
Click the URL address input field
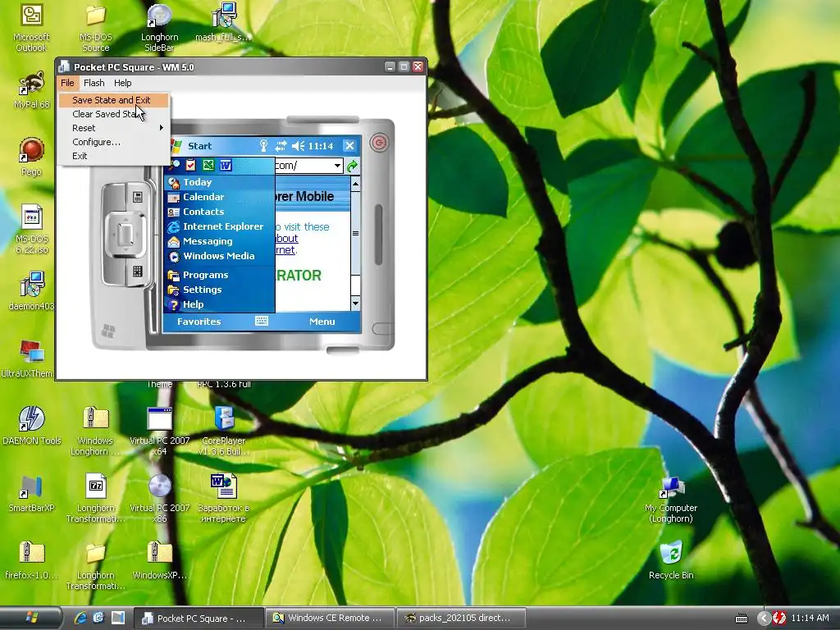(304, 166)
